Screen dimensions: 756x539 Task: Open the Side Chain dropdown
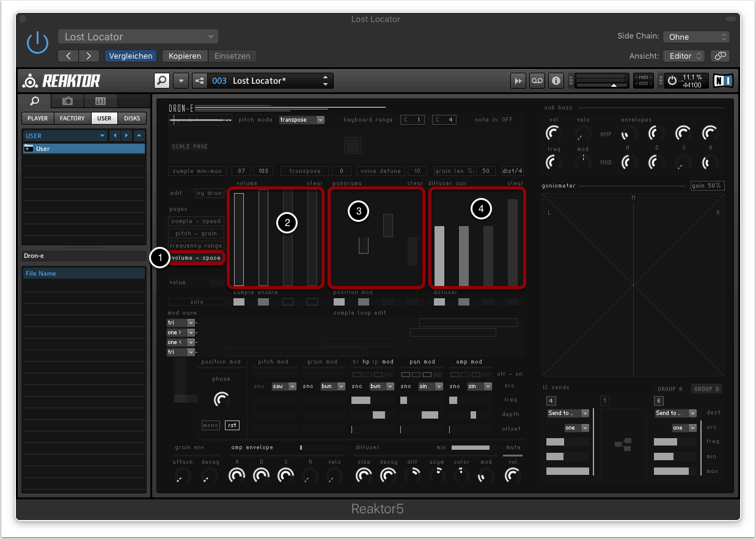[696, 37]
